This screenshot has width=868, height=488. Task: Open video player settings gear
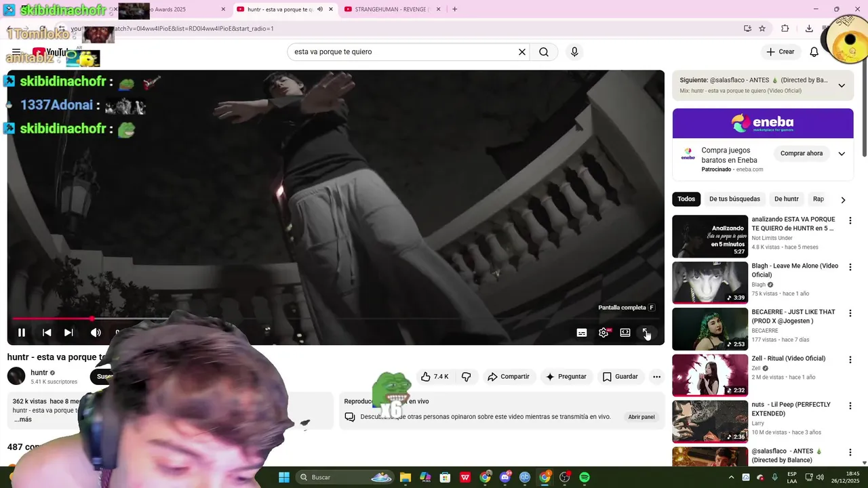pos(604,332)
